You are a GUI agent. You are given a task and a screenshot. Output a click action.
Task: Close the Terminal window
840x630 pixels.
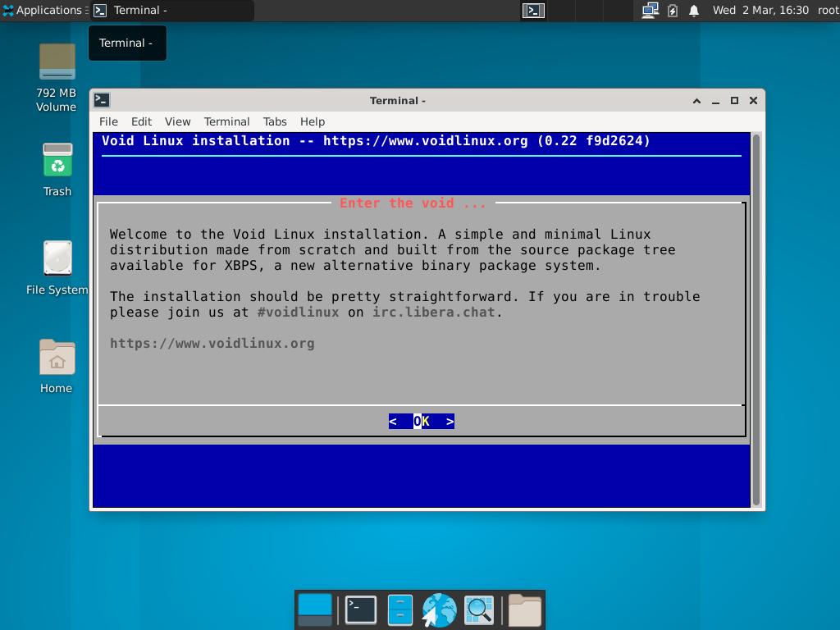click(753, 101)
